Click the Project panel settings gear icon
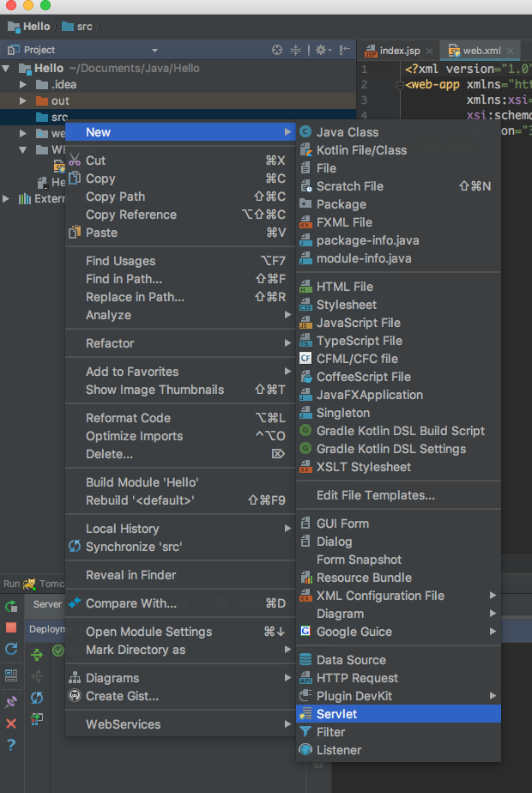This screenshot has width=532, height=793. [x=321, y=50]
